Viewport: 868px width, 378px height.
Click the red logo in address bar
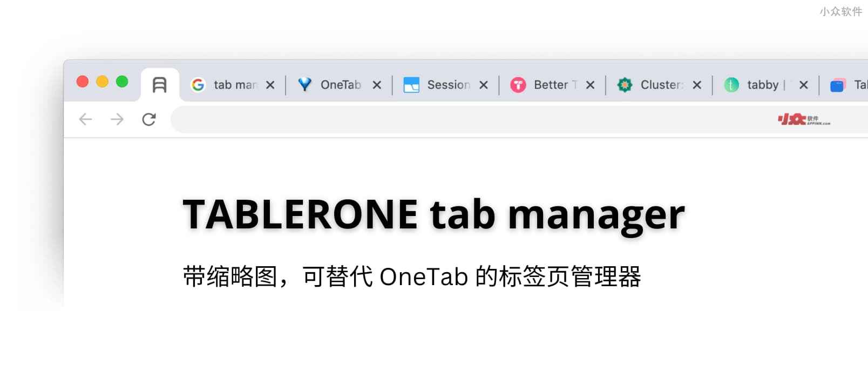click(804, 119)
